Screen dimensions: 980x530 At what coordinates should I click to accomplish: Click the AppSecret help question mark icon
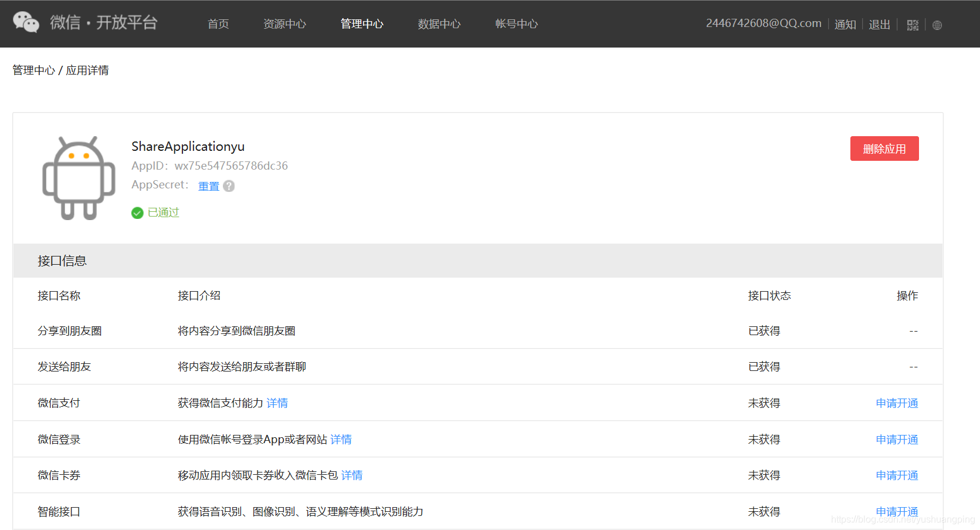[229, 186]
